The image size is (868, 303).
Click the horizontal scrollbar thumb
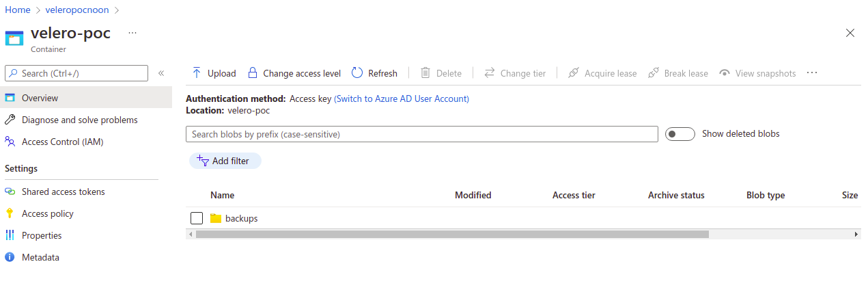point(452,234)
